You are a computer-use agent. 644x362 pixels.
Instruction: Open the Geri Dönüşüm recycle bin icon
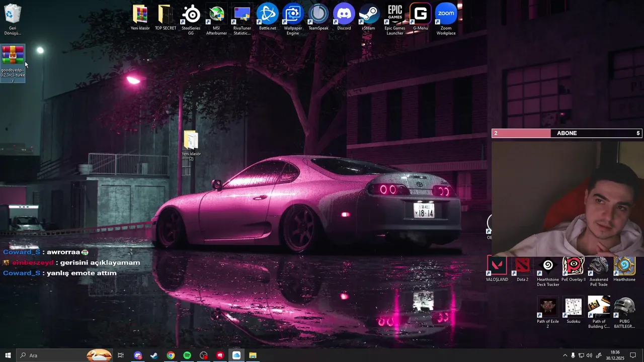tap(13, 20)
